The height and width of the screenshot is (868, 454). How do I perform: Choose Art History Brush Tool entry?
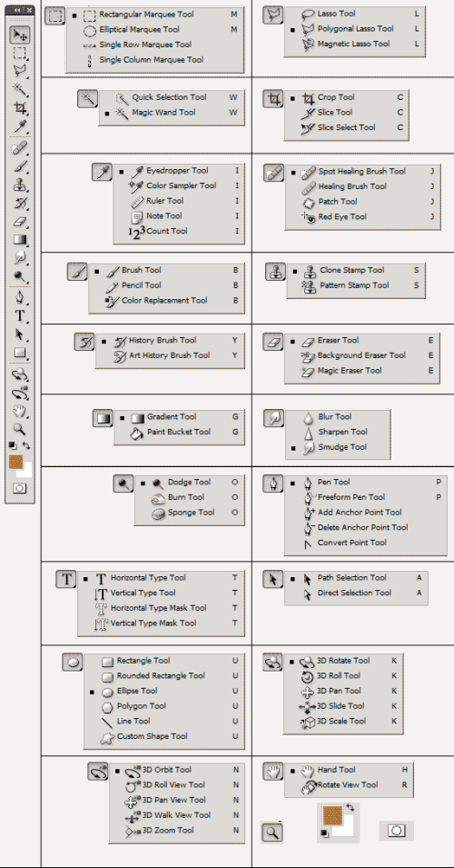pyautogui.click(x=171, y=356)
